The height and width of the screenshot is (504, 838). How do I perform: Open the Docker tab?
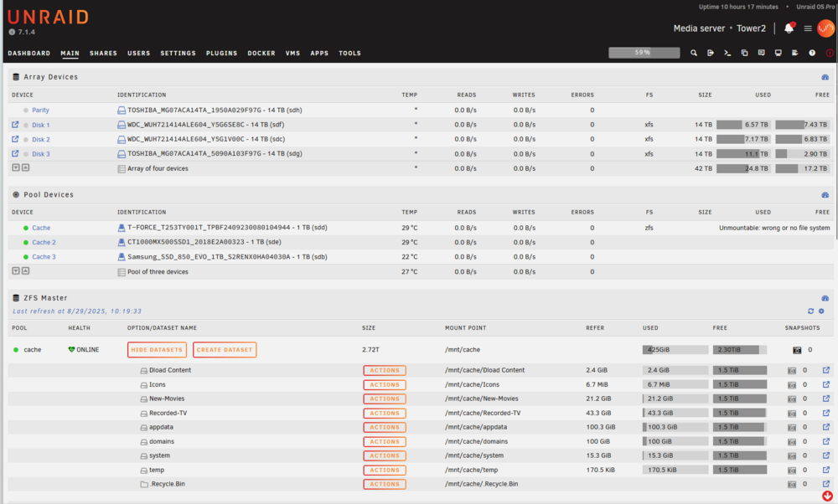click(261, 54)
